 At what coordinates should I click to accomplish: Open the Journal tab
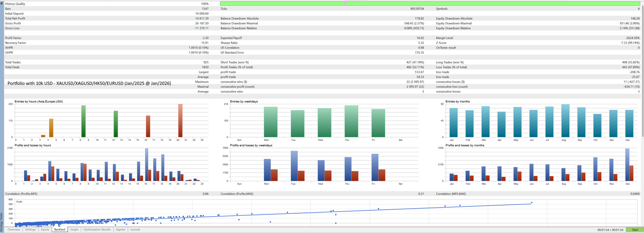(135, 230)
